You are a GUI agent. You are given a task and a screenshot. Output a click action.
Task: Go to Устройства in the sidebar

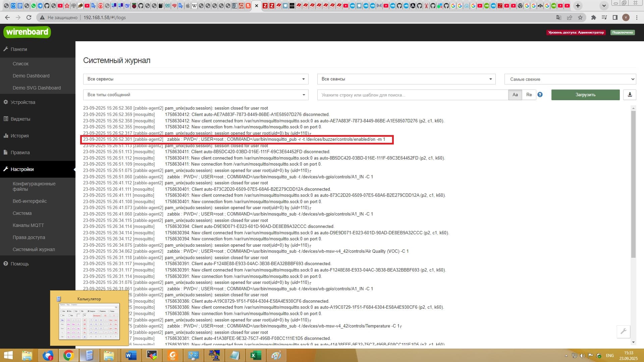(x=22, y=102)
